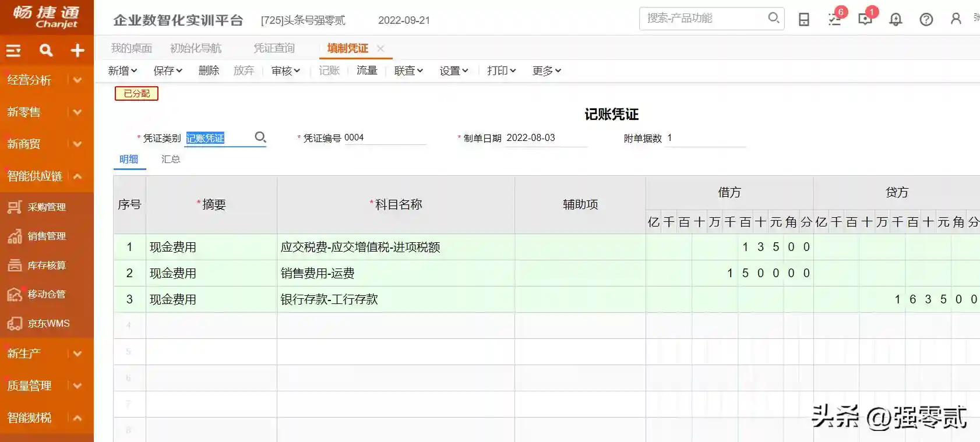Switch to the 汇总 tab
The image size is (980, 442).
tap(171, 159)
